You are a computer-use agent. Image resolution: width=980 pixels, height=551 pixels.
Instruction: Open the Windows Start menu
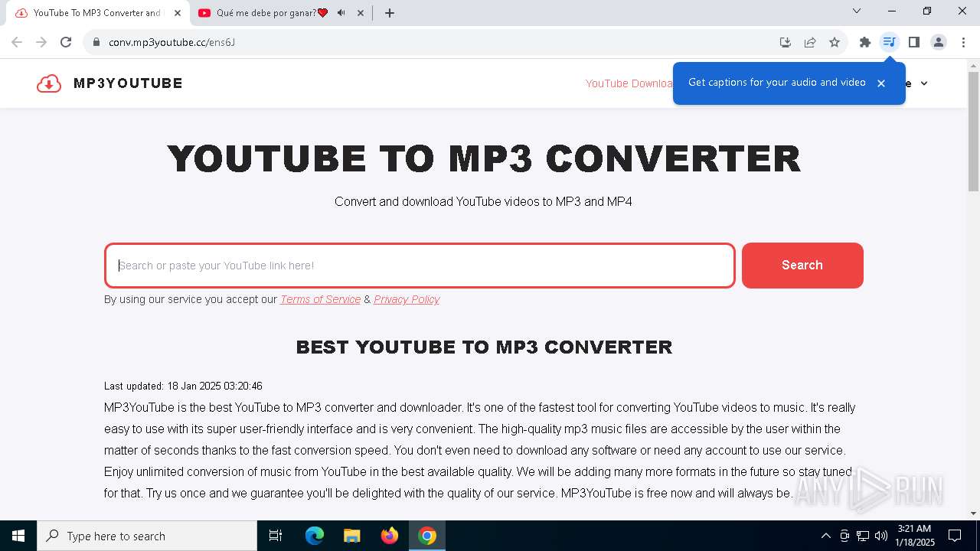pyautogui.click(x=18, y=536)
